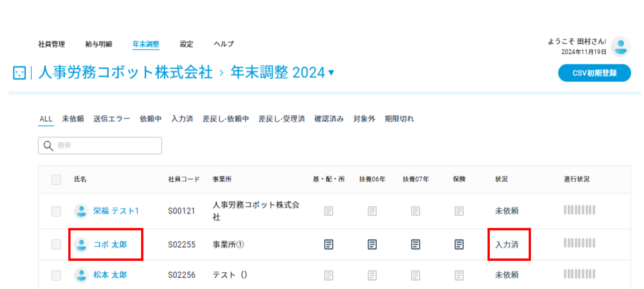The image size is (644, 289).
Task: Open 扶養07年 document for コボ 太郎
Action: tap(416, 245)
